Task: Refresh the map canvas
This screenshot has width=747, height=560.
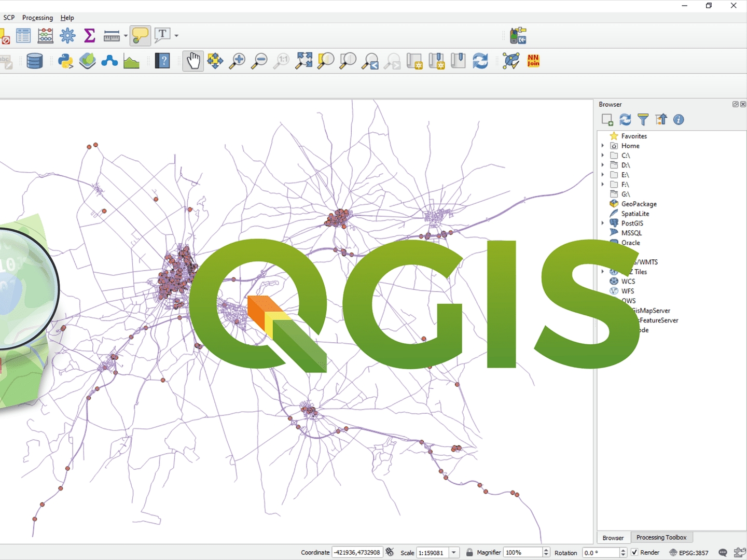Action: pyautogui.click(x=480, y=61)
